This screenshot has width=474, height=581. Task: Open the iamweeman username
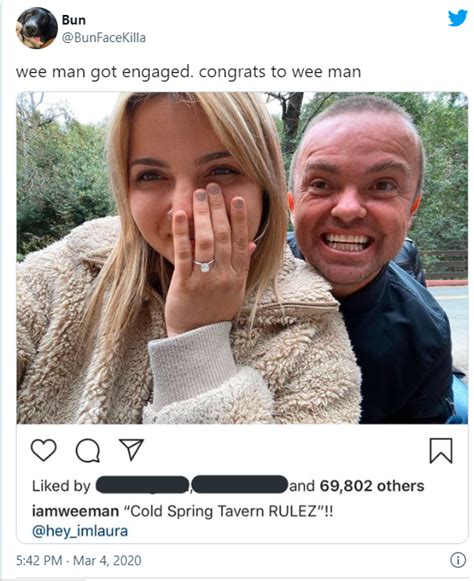coord(75,511)
